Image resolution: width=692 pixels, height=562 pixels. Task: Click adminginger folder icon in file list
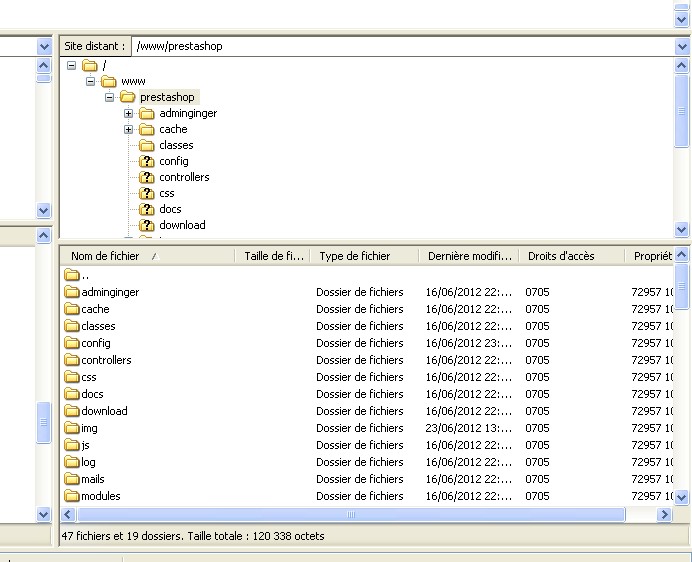(71, 292)
